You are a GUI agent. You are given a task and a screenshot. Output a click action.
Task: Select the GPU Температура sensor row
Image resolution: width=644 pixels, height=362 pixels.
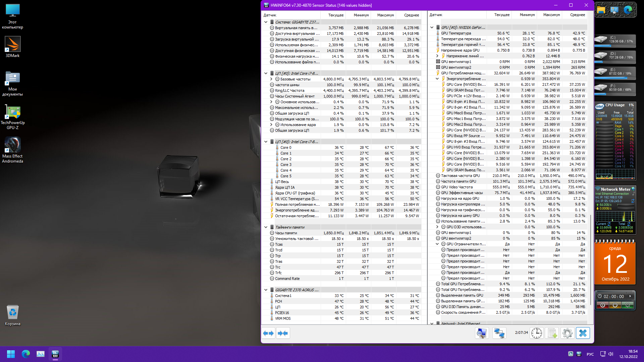click(x=456, y=33)
